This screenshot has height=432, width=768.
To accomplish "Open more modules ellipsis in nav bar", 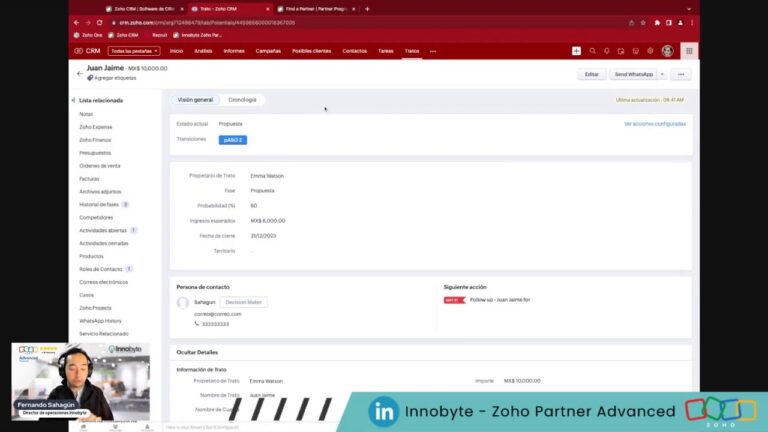I will 432,51.
